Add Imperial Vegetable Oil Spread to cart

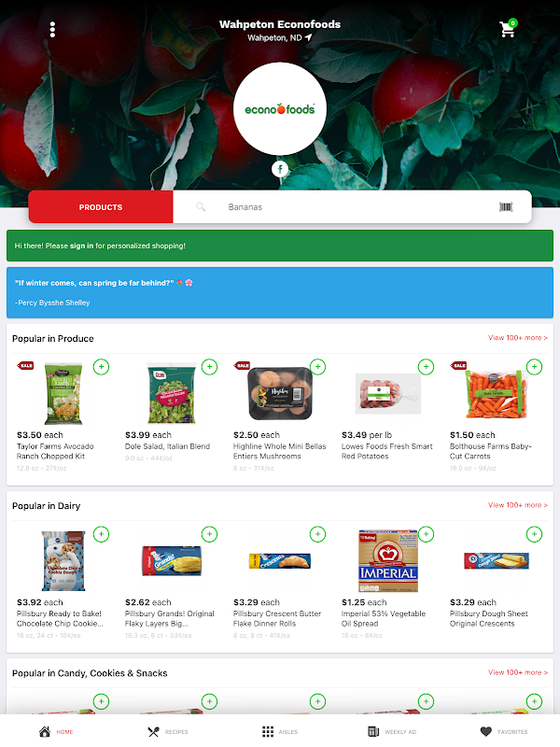point(426,534)
